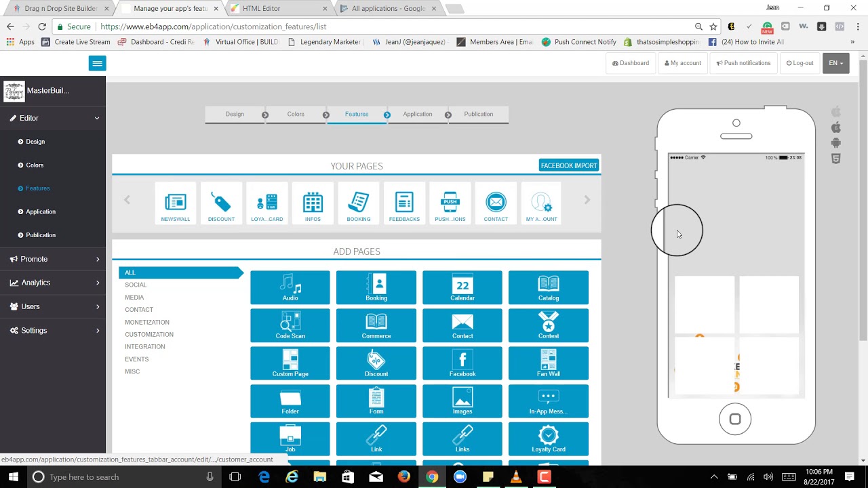Add the Loyalty Card page
This screenshot has width=868, height=488.
pos(548,439)
